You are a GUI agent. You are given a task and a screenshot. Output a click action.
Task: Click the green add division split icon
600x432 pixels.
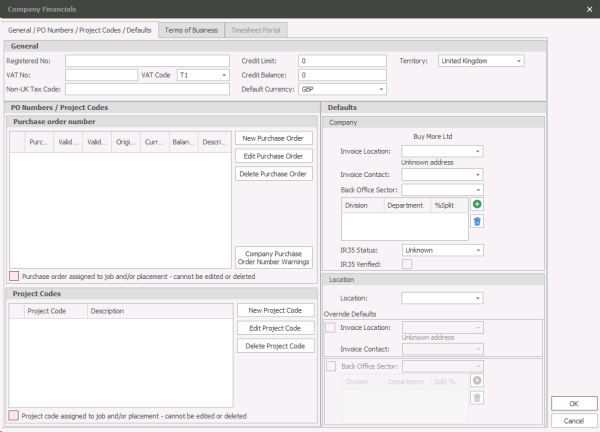pos(477,204)
